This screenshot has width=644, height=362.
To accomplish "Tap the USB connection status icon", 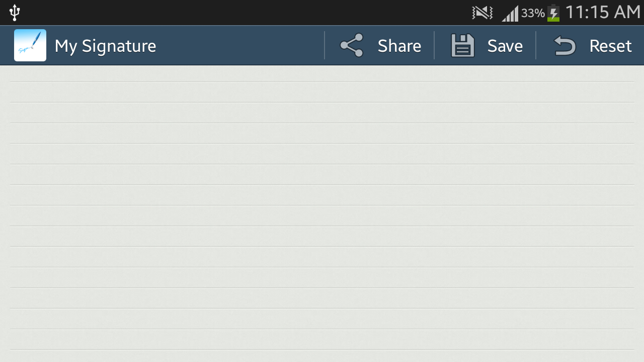I will tap(15, 13).
